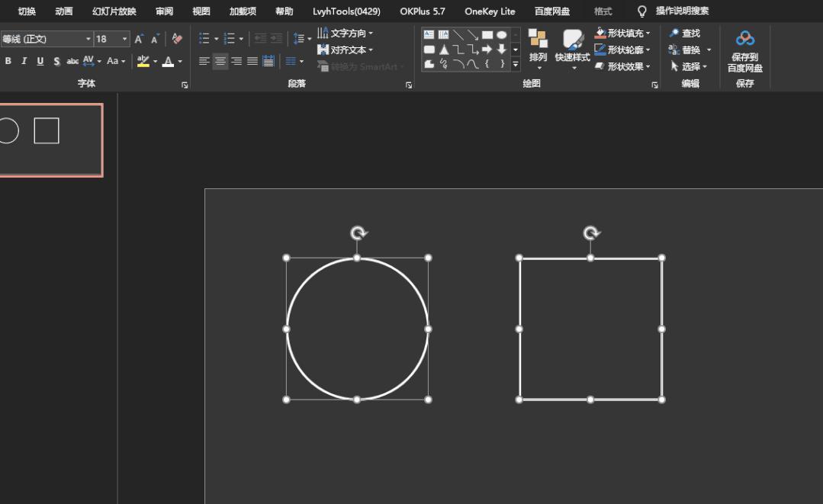Select the slide thumbnail in left panel
The height and width of the screenshot is (504, 823).
(x=50, y=140)
